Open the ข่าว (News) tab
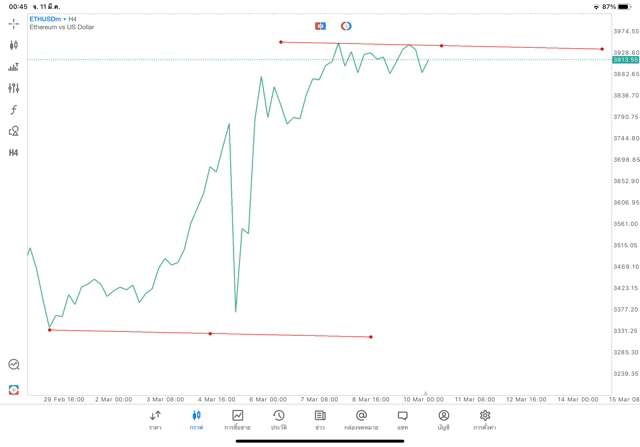The width and height of the screenshot is (640, 447). click(x=320, y=420)
